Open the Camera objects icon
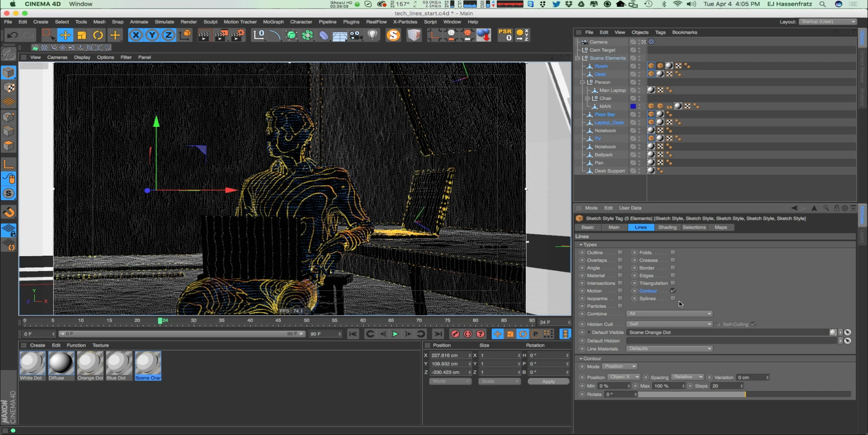Viewport: 868px width, 435px height. click(356, 35)
